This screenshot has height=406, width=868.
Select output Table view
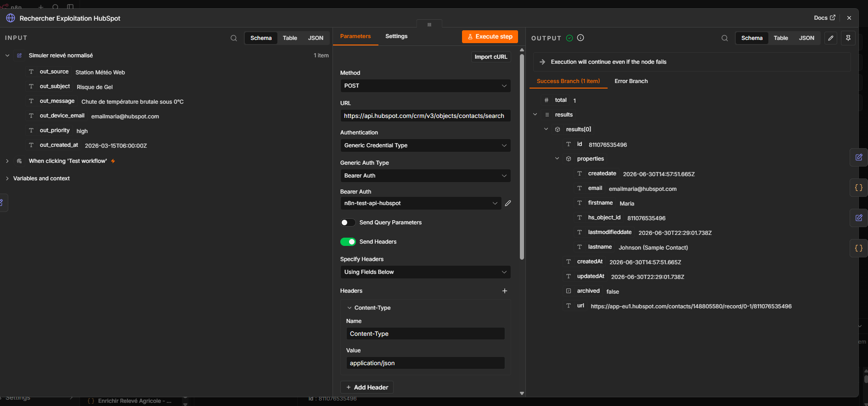(x=781, y=38)
